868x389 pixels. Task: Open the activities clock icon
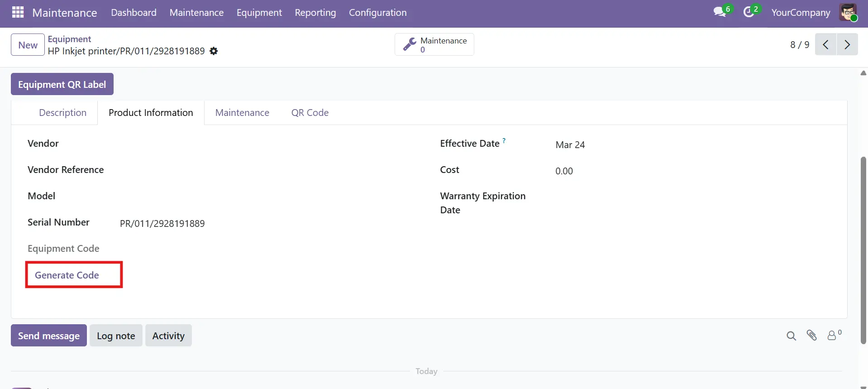[749, 12]
